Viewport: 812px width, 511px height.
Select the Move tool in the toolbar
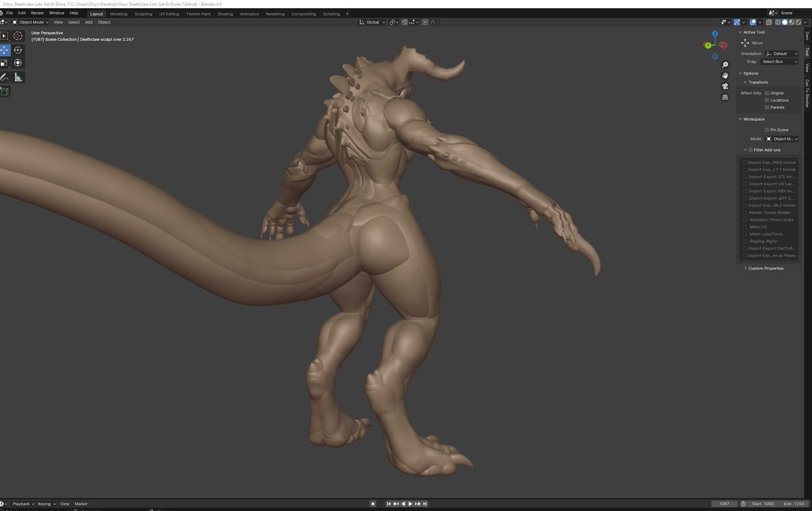pos(5,49)
